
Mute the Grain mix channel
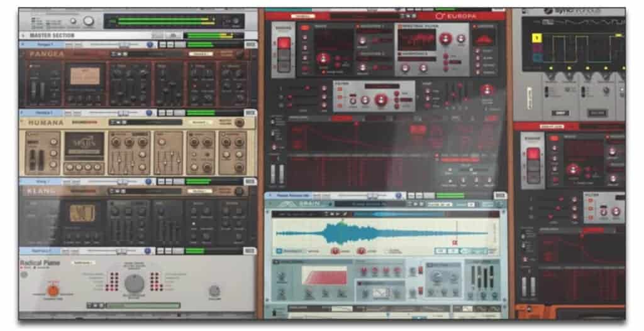click(411, 196)
